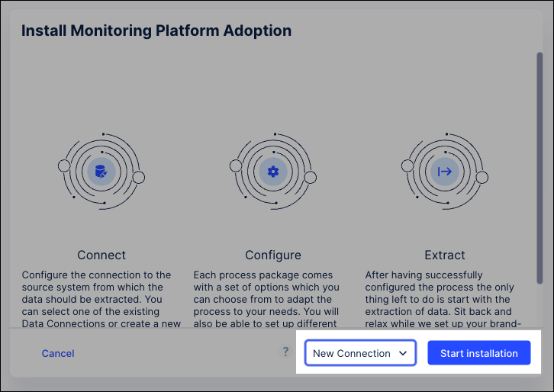Click the arrow icon above Extract
Image resolution: width=554 pixels, height=392 pixels.
tap(444, 172)
